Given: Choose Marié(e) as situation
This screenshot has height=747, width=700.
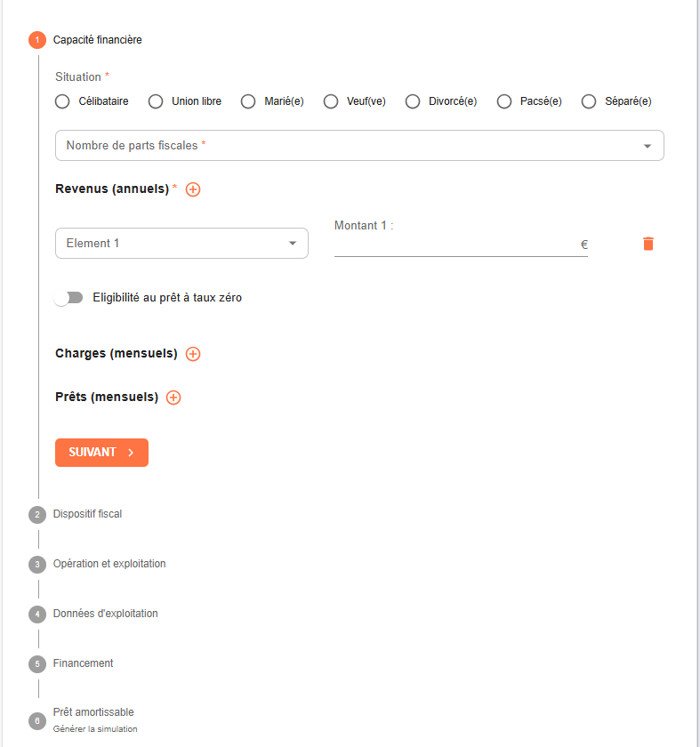Looking at the screenshot, I should coord(248,101).
